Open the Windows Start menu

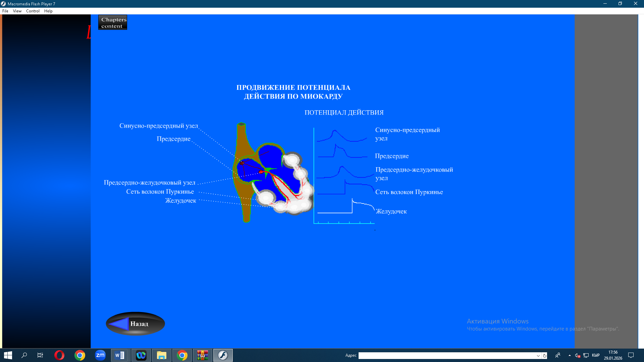(x=8, y=355)
